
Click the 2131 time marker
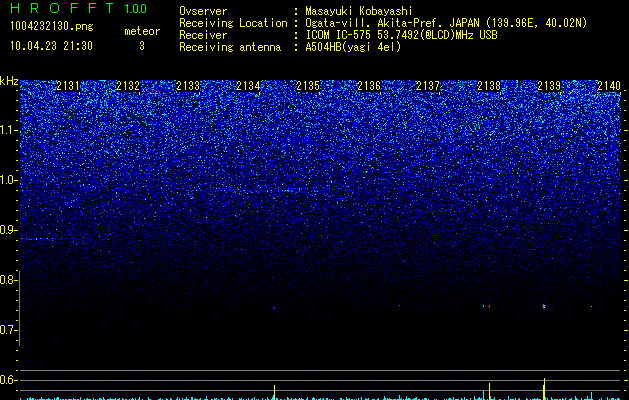point(68,86)
